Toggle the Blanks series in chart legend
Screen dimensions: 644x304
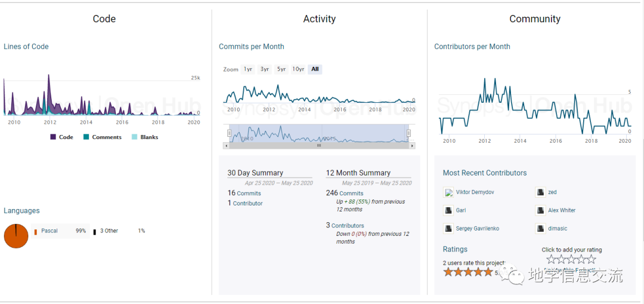pyautogui.click(x=145, y=137)
